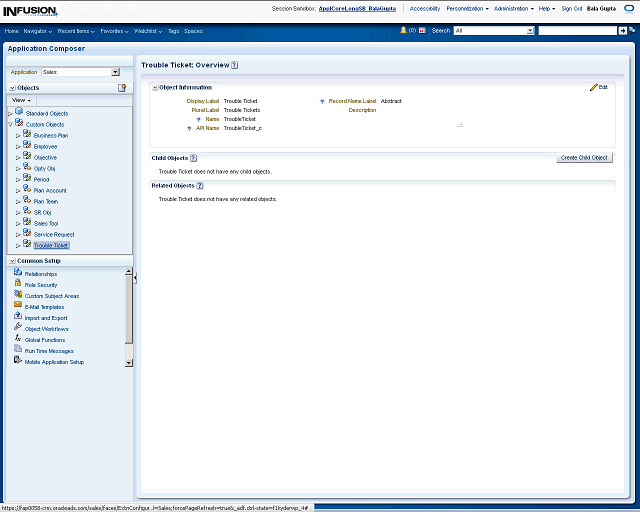Click the new object icon in Objects panel
Screen dimensions: 640x512
(x=122, y=88)
